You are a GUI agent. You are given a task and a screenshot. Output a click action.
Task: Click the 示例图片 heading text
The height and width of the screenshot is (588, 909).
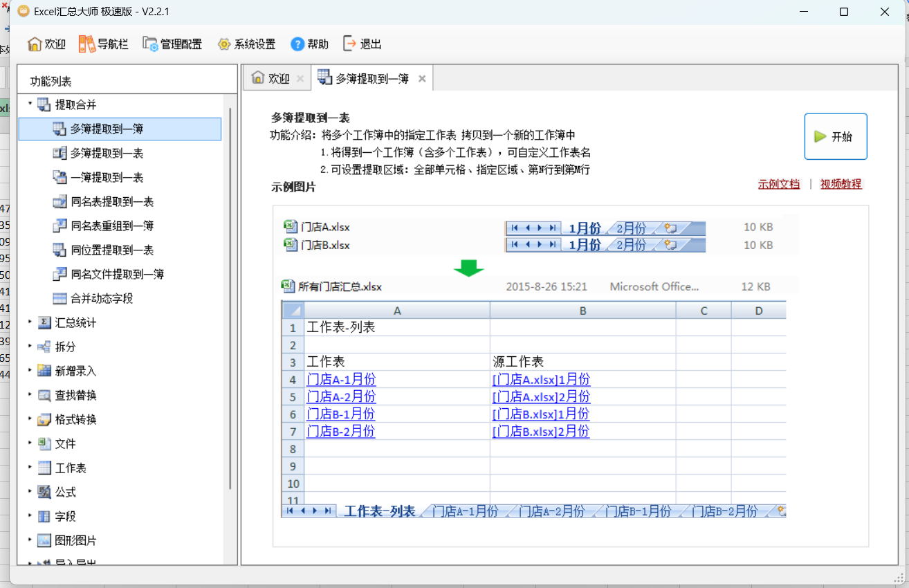coord(293,187)
